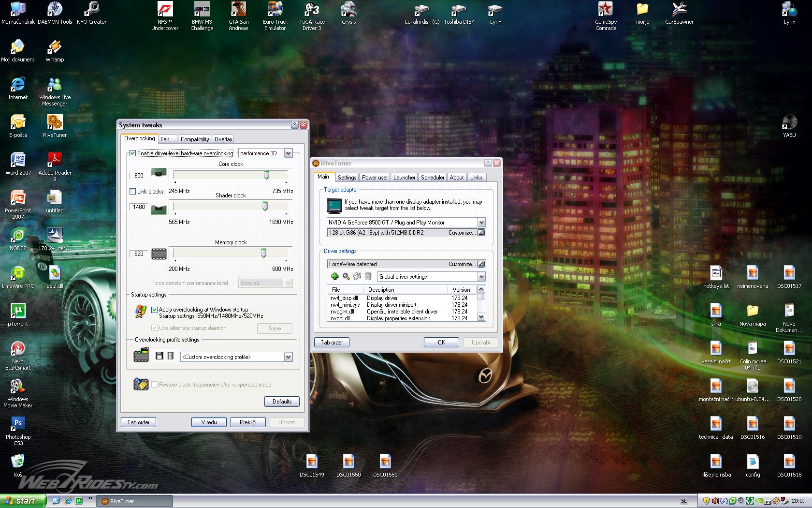Open the Crysis desktop shortcut
The width and height of the screenshot is (812, 508).
(348, 13)
